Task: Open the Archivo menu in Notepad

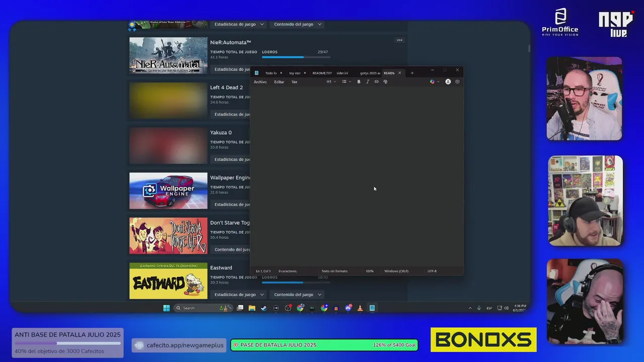Action: 260,82
